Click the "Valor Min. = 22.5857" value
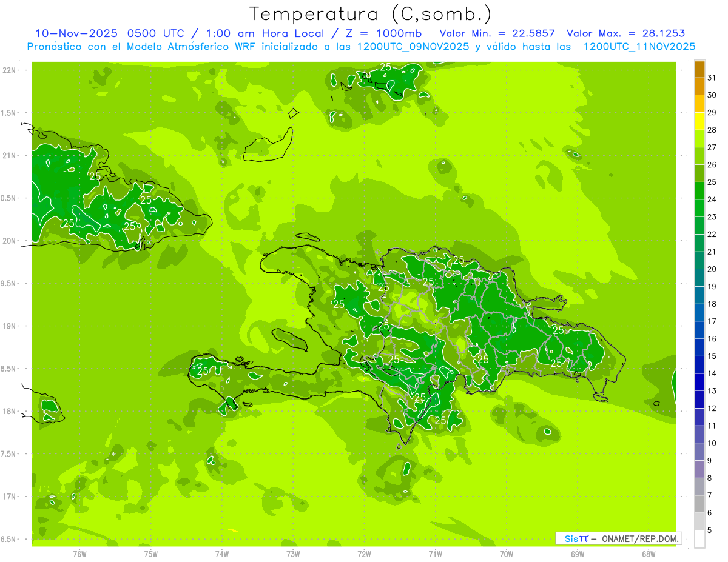The image size is (728, 562). (x=497, y=33)
